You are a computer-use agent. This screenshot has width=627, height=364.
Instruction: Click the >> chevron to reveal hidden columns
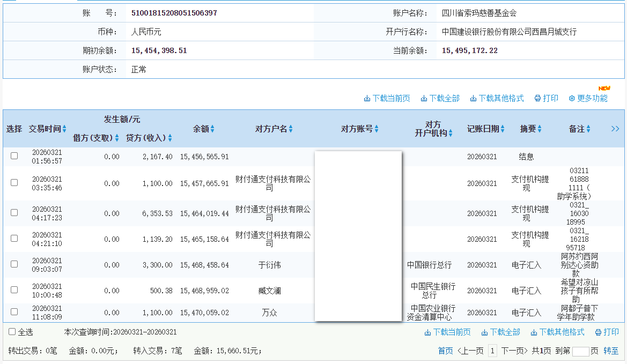click(x=616, y=129)
